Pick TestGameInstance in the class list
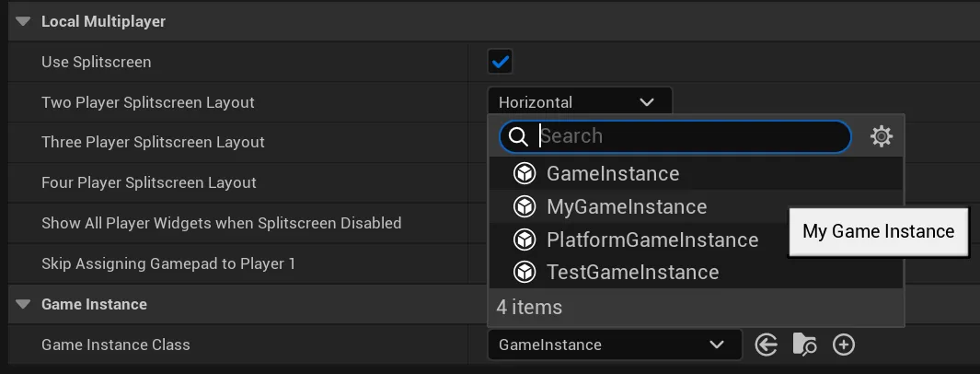Screen dimensions: 980x374 (x=632, y=272)
